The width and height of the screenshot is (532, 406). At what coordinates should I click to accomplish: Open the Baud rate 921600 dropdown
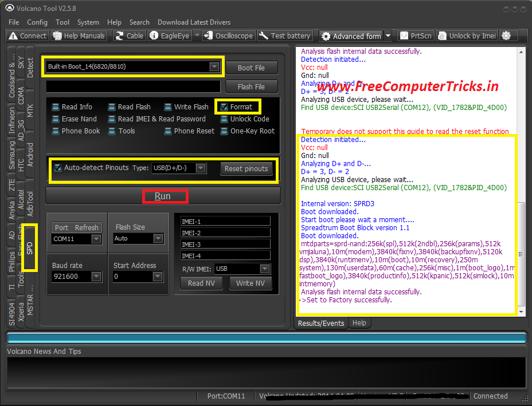pyautogui.click(x=96, y=277)
